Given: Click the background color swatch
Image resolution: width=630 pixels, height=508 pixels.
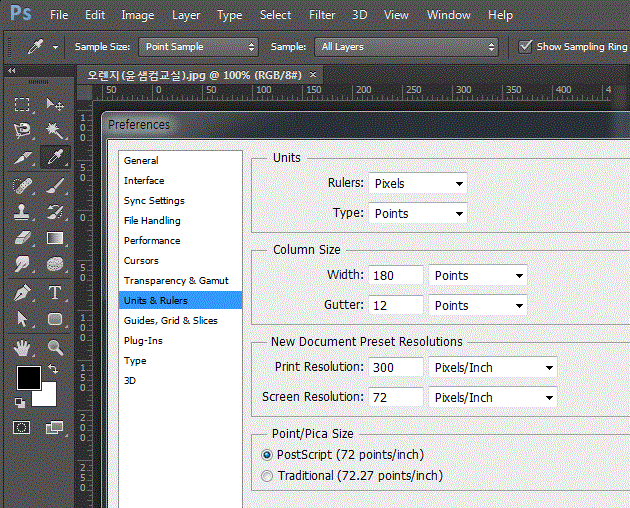Looking at the screenshot, I should pos(47,397).
